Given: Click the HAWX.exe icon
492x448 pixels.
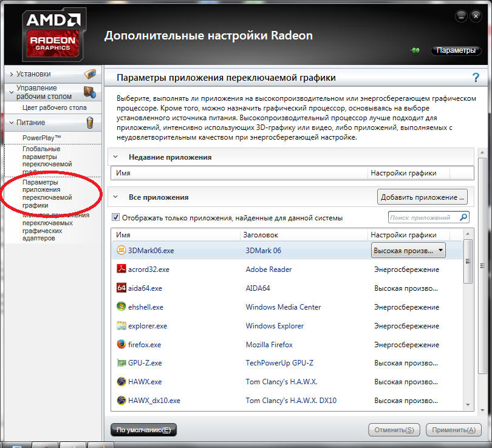Looking at the screenshot, I should tap(121, 382).
